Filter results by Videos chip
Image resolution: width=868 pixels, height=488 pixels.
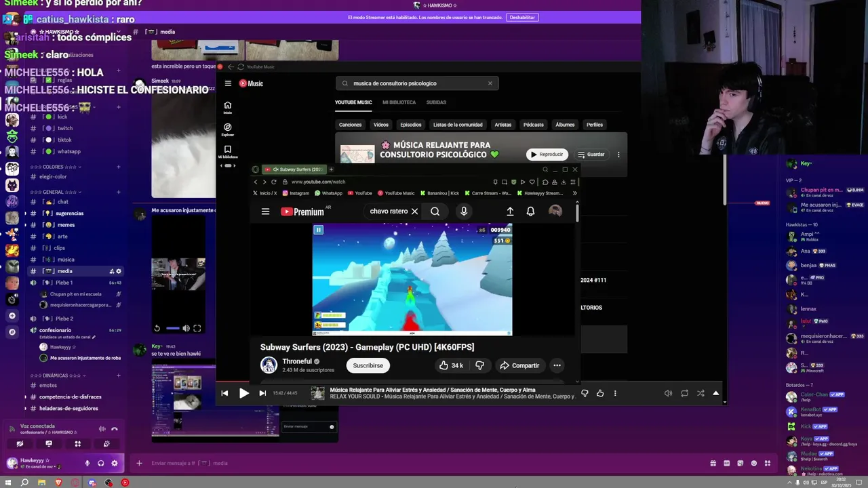[x=381, y=125]
